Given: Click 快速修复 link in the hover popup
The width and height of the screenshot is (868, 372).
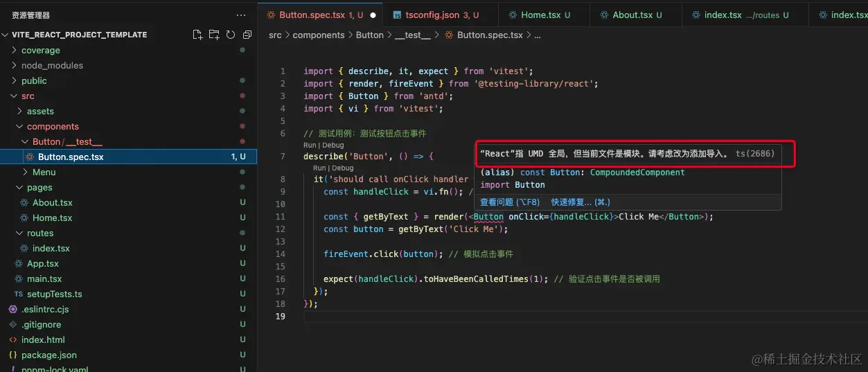Looking at the screenshot, I should pos(581,202).
